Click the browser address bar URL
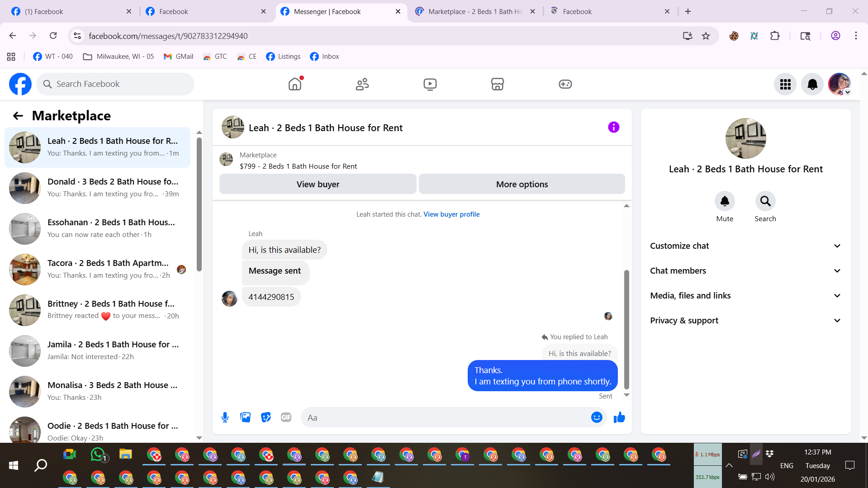Screen dimensions: 868x488 (x=168, y=36)
